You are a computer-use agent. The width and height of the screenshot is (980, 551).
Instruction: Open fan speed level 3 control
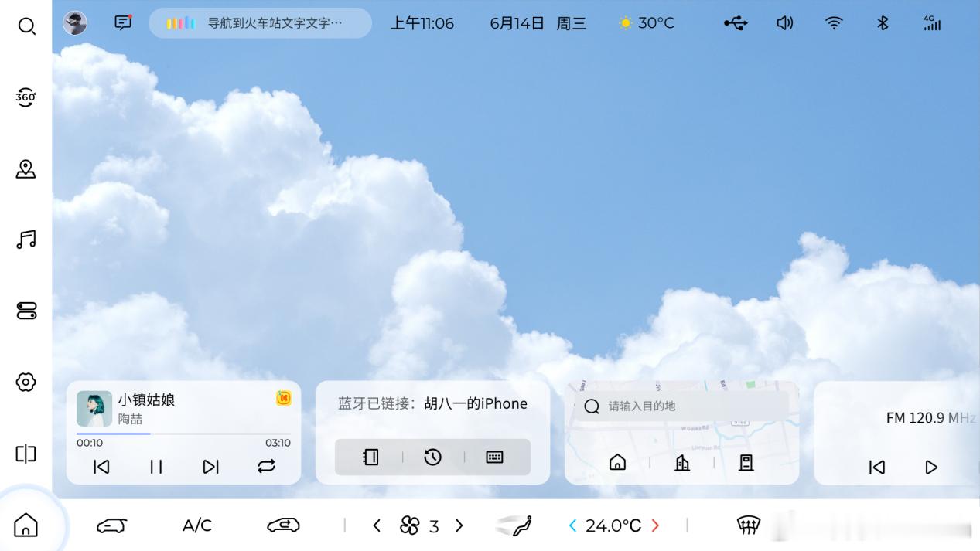tap(419, 525)
